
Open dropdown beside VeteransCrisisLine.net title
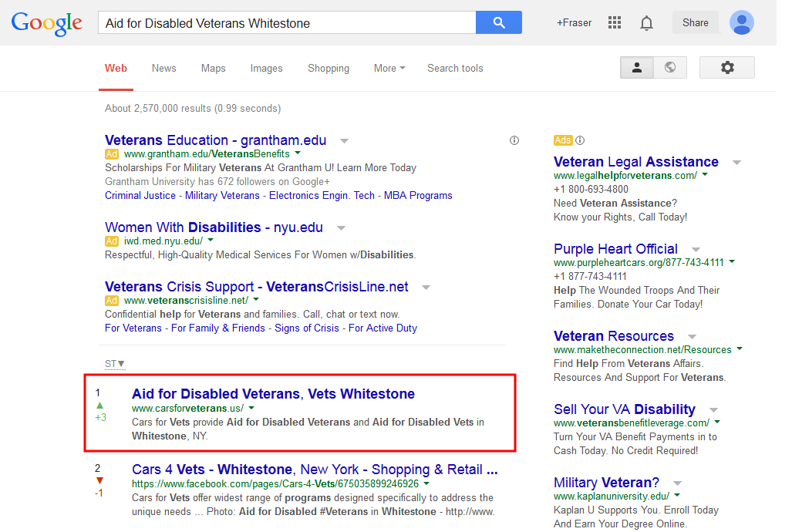click(x=426, y=288)
